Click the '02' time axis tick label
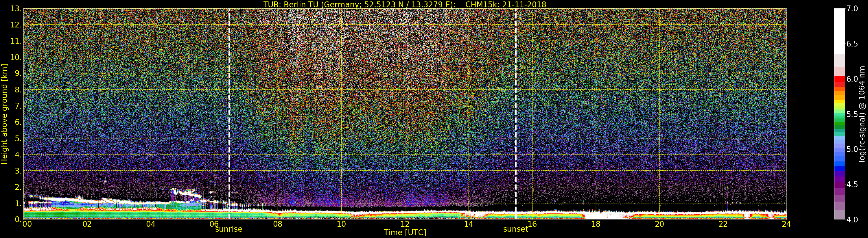Viewport: 868px width, 238px height. (x=87, y=224)
